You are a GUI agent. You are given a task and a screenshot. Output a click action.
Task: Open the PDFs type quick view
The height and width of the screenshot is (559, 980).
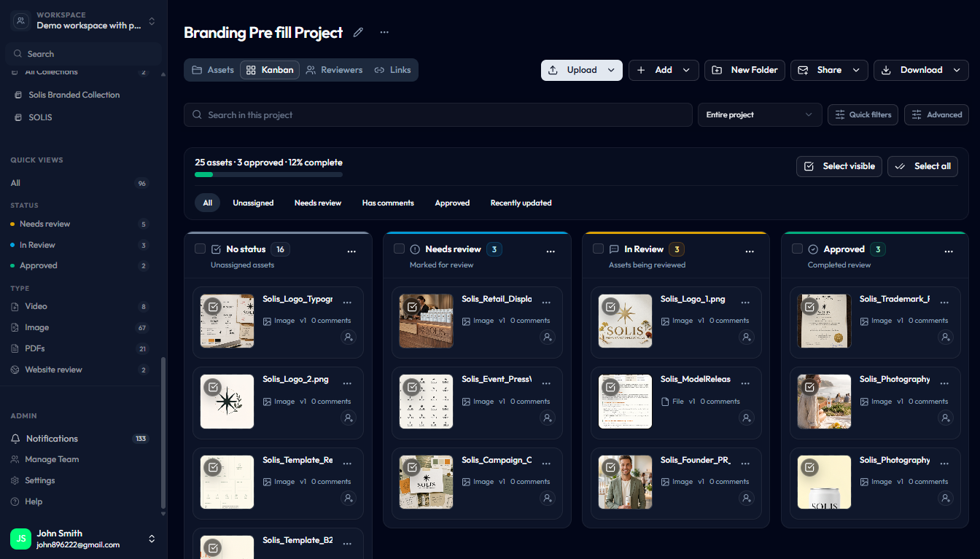coord(79,349)
